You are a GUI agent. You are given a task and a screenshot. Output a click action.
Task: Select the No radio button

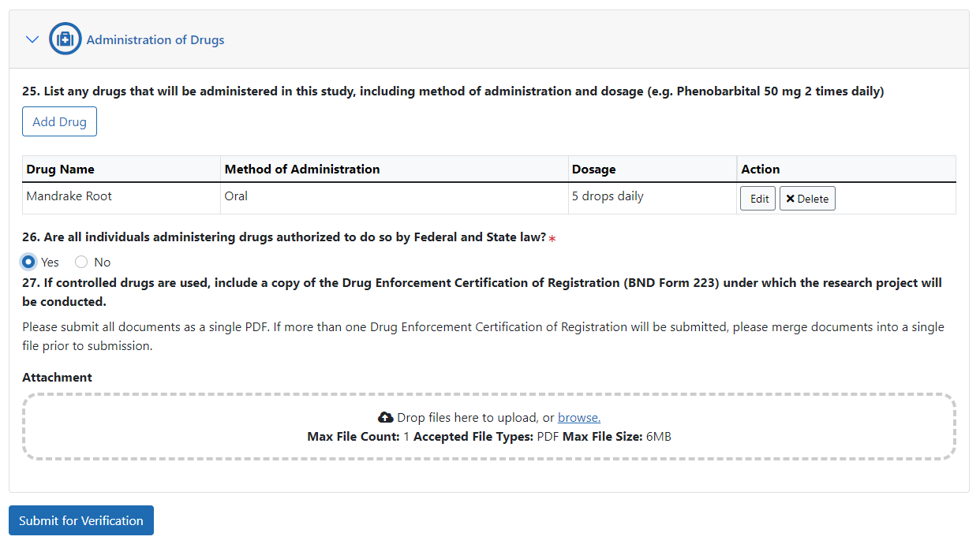pyautogui.click(x=81, y=262)
